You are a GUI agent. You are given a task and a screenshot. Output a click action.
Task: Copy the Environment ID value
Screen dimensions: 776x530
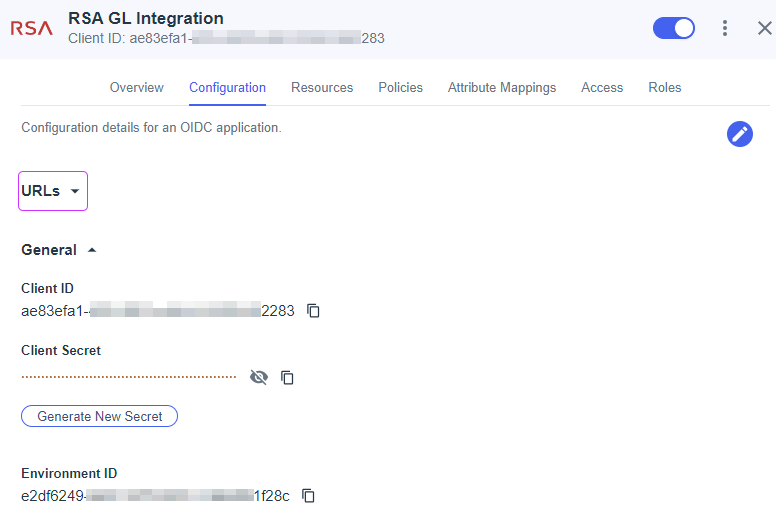(308, 496)
